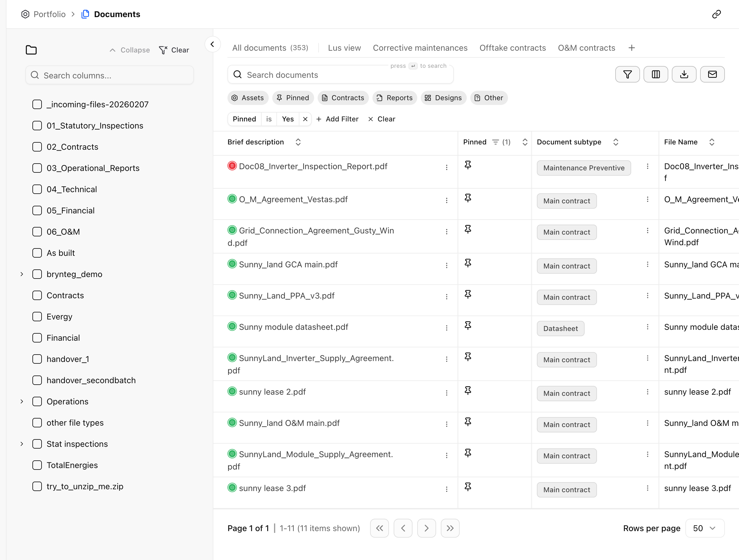This screenshot has width=739, height=560.
Task: Click Pinned column filter indicator icon
Action: tap(495, 142)
